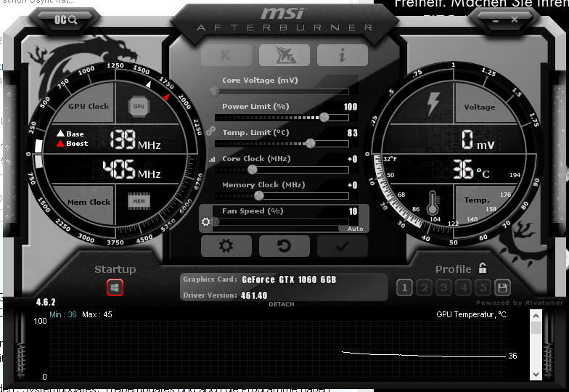Click the fan speed gear icon
This screenshot has width=569, height=392.
point(206,222)
